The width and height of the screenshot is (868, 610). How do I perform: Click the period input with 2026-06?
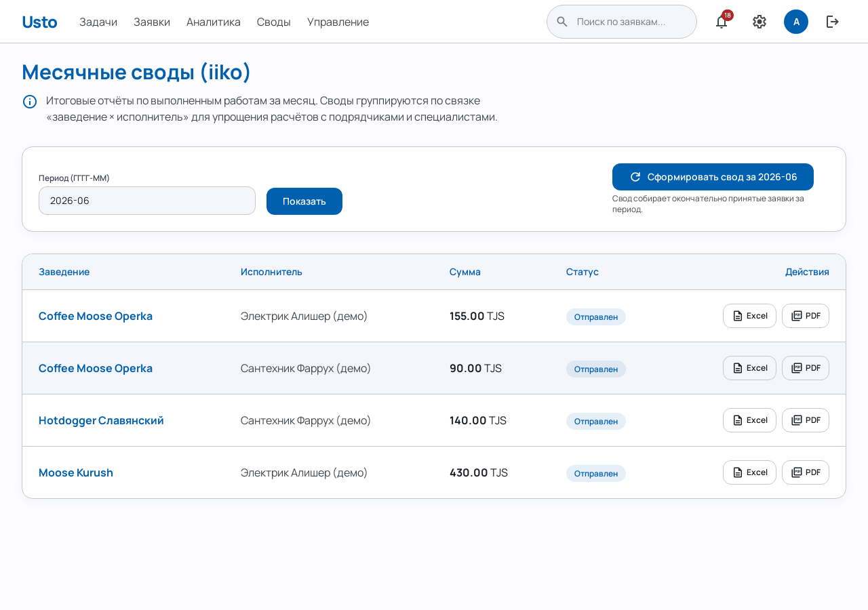(147, 201)
